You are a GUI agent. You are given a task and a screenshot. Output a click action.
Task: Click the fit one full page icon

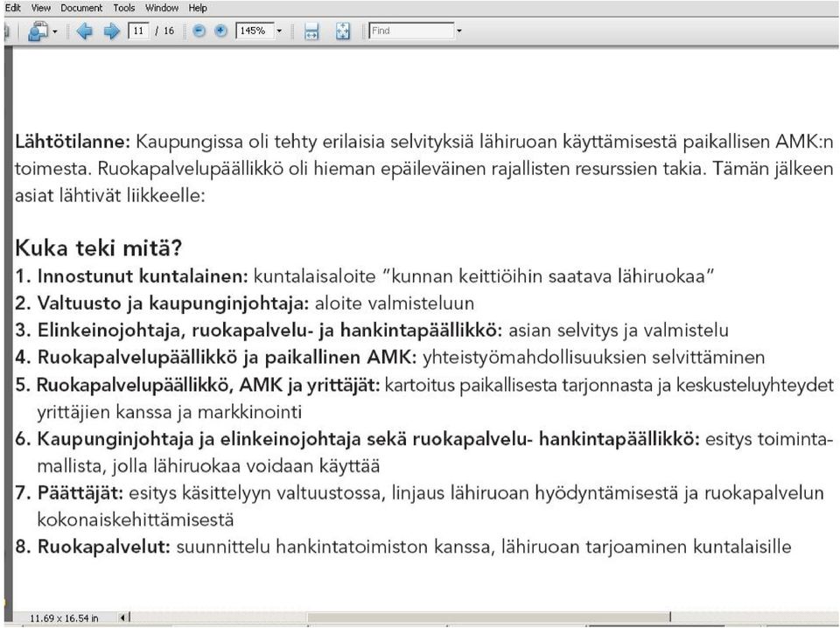point(342,31)
